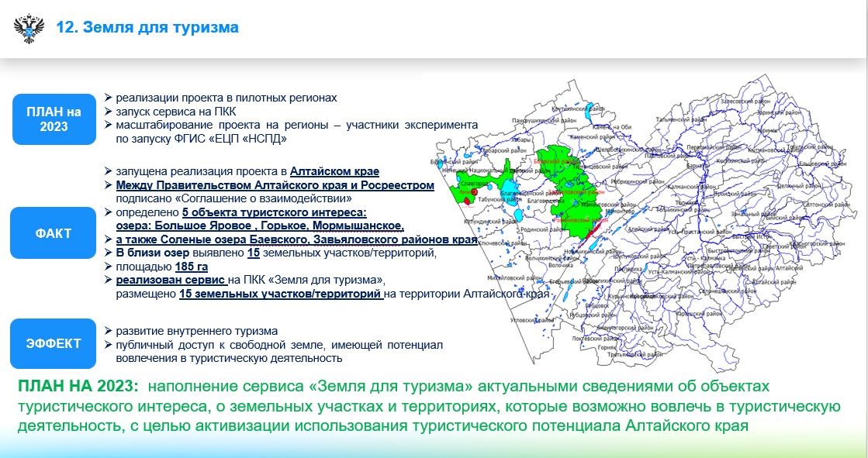Click the magenta strip region southeast of the Романовский label
868x458 pixels.
tap(590, 235)
